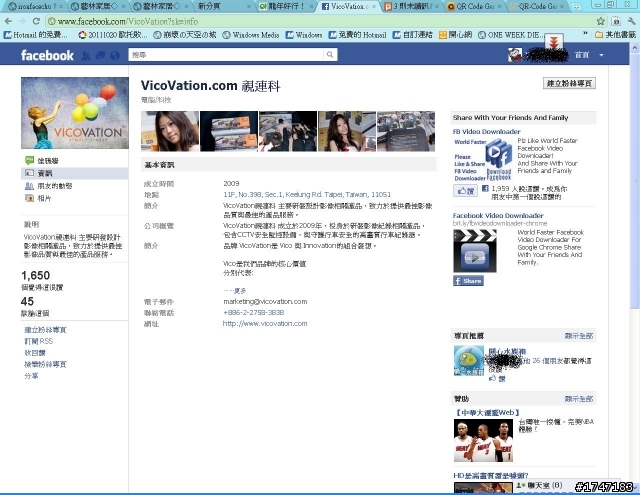Click 建立粉絲專頁 link in the left sidebar
The width and height of the screenshot is (640, 495).
(x=45, y=330)
